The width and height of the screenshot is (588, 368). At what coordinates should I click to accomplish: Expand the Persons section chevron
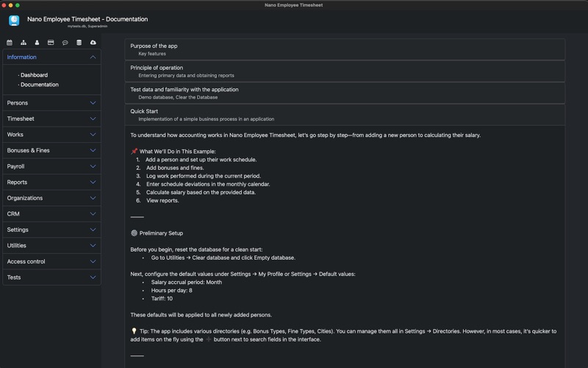click(x=93, y=103)
